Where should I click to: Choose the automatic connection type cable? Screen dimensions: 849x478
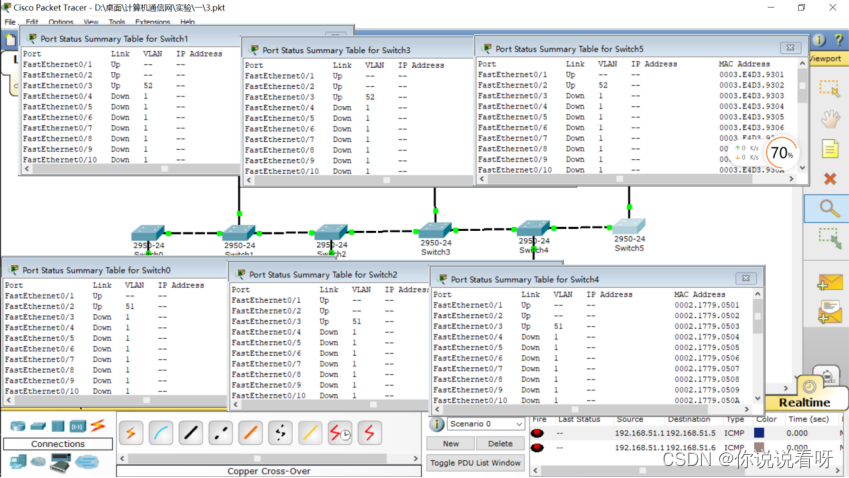(131, 433)
